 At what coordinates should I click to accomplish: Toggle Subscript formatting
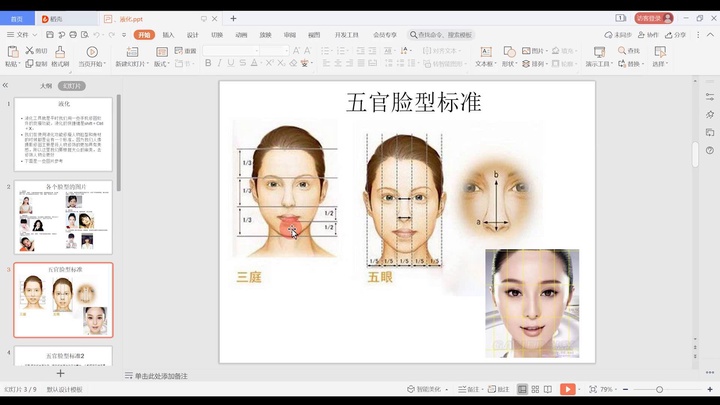[x=281, y=63]
